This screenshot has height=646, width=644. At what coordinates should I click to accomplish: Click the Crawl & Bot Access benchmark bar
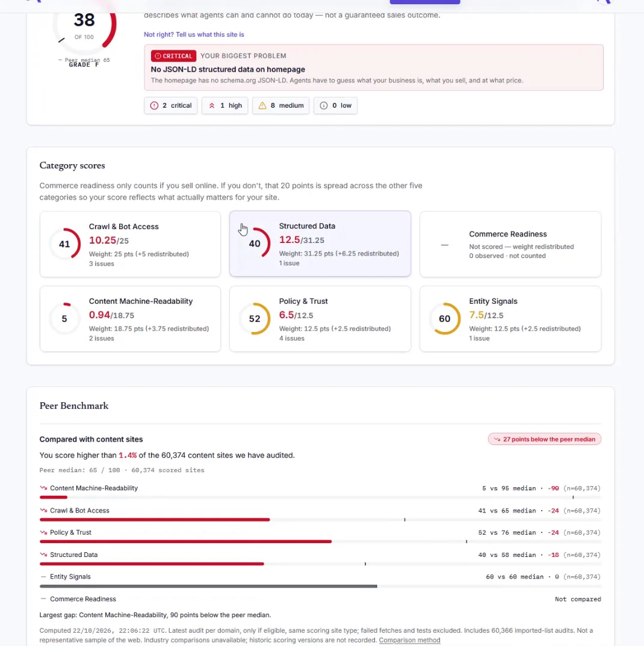point(320,520)
